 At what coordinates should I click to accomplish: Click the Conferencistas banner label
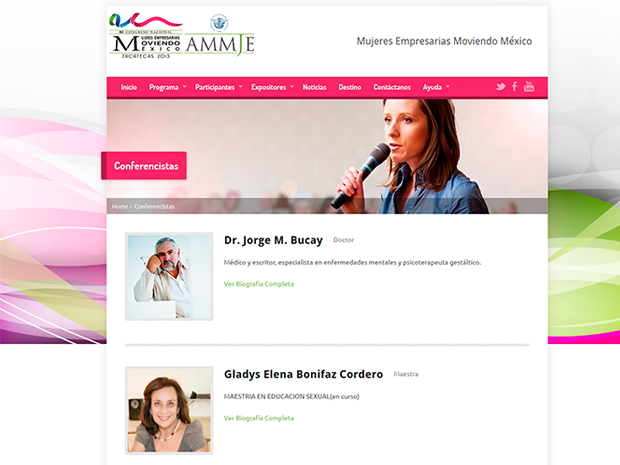tap(146, 166)
